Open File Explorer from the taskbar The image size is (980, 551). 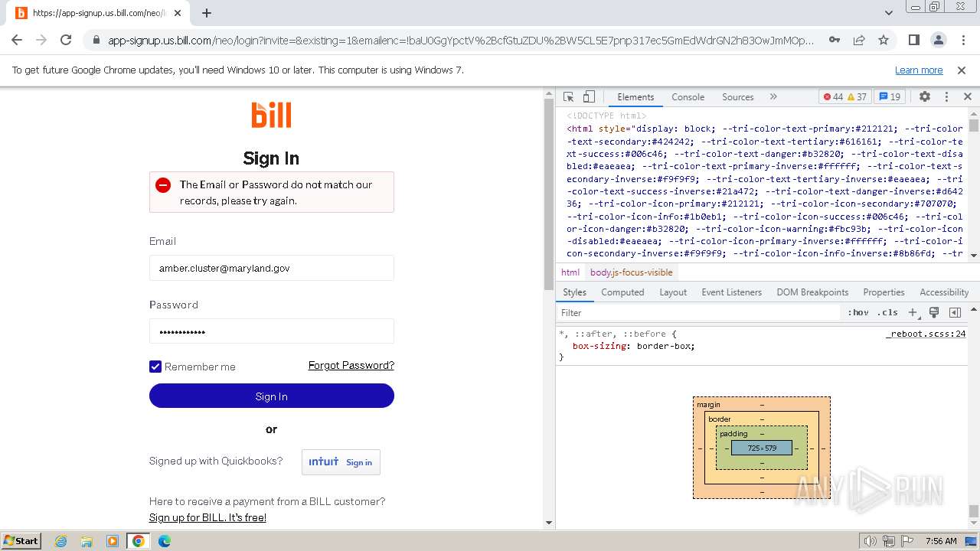87,541
